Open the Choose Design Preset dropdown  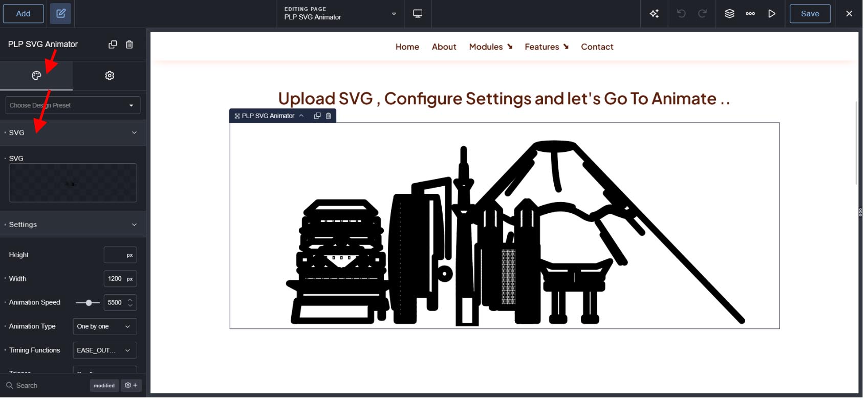pos(73,105)
